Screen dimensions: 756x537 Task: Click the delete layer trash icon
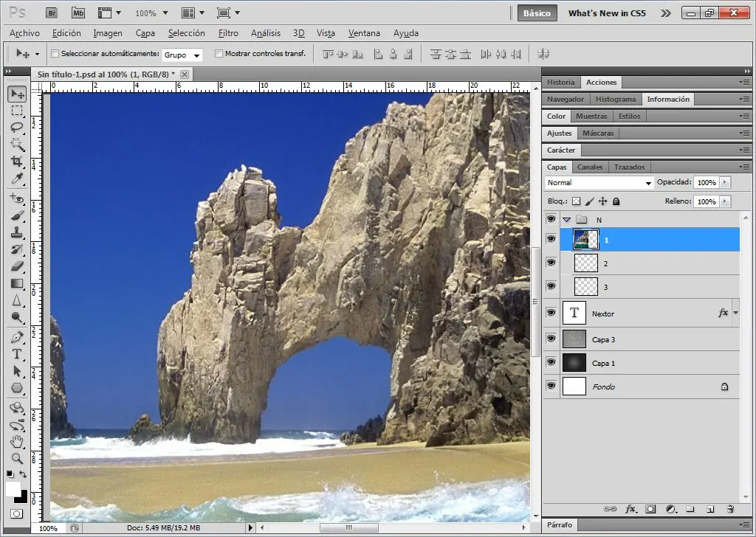730,509
